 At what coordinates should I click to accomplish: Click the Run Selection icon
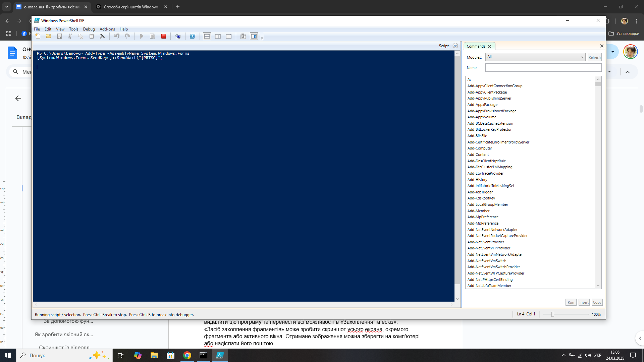(153, 36)
